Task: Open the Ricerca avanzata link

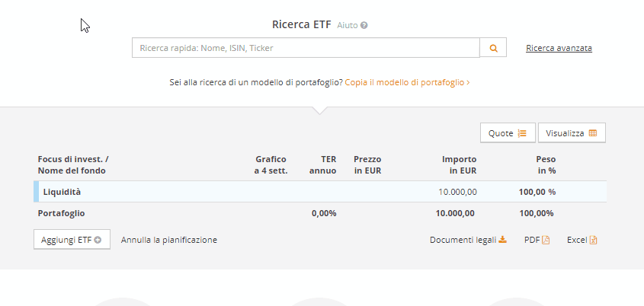Action: (559, 48)
